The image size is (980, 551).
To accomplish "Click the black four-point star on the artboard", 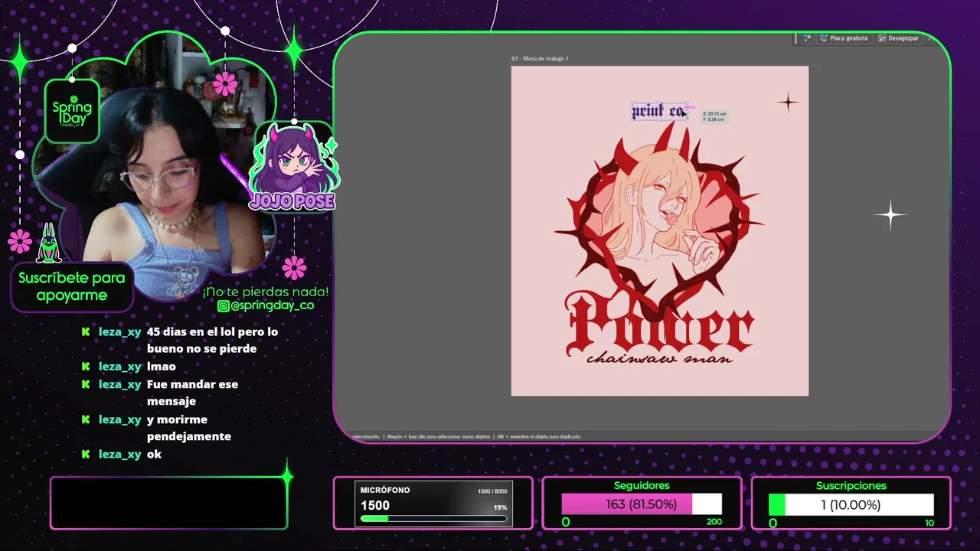I will pos(788,103).
